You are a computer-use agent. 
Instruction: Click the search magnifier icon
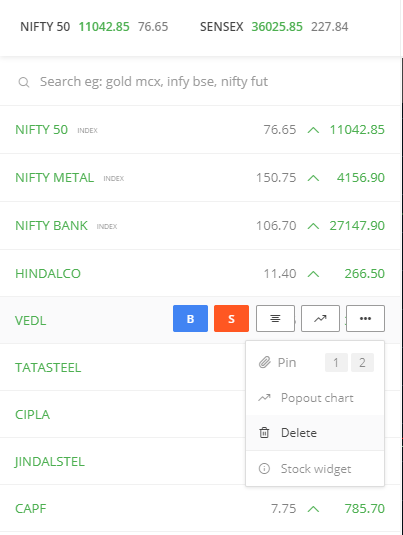tap(24, 82)
